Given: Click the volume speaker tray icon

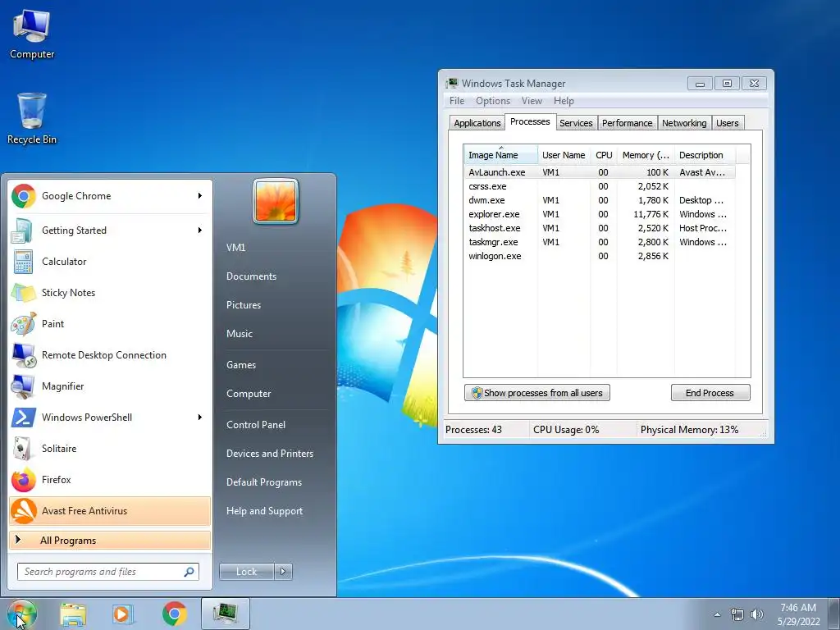Looking at the screenshot, I should click(x=757, y=614).
